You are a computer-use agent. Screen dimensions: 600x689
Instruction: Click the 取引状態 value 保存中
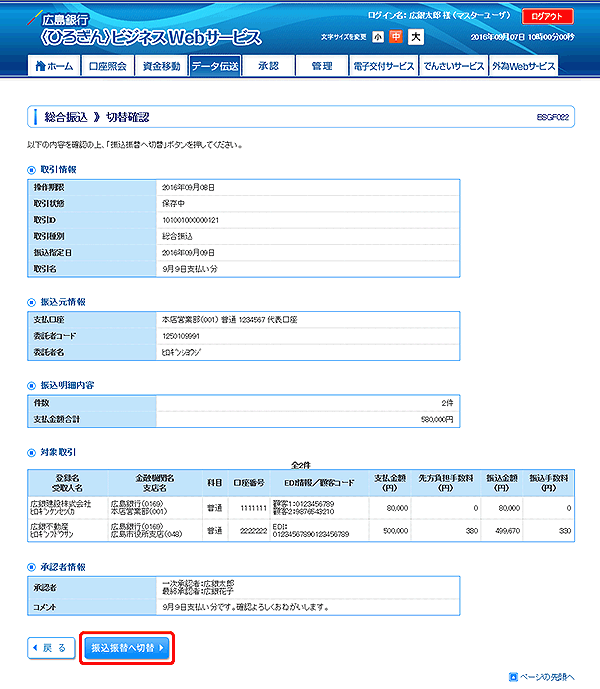tap(173, 203)
